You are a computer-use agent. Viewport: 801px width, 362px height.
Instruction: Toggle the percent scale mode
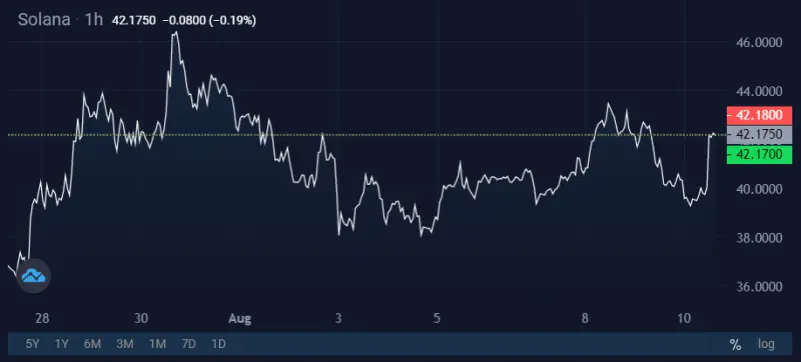coord(735,345)
